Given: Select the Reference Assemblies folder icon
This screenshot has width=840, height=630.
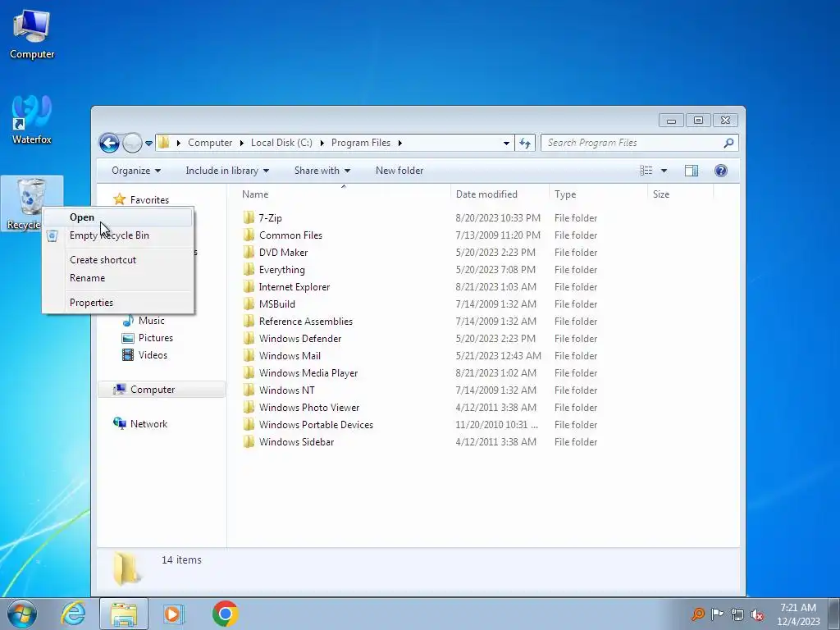Looking at the screenshot, I should tap(249, 321).
